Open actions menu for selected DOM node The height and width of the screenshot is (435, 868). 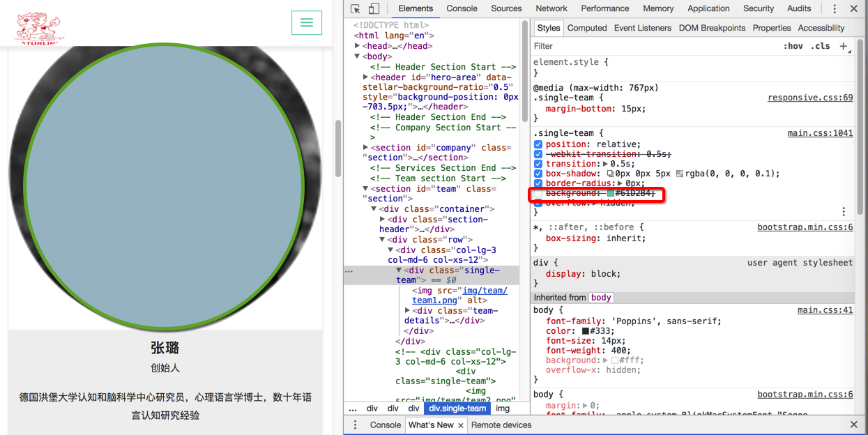pyautogui.click(x=349, y=271)
